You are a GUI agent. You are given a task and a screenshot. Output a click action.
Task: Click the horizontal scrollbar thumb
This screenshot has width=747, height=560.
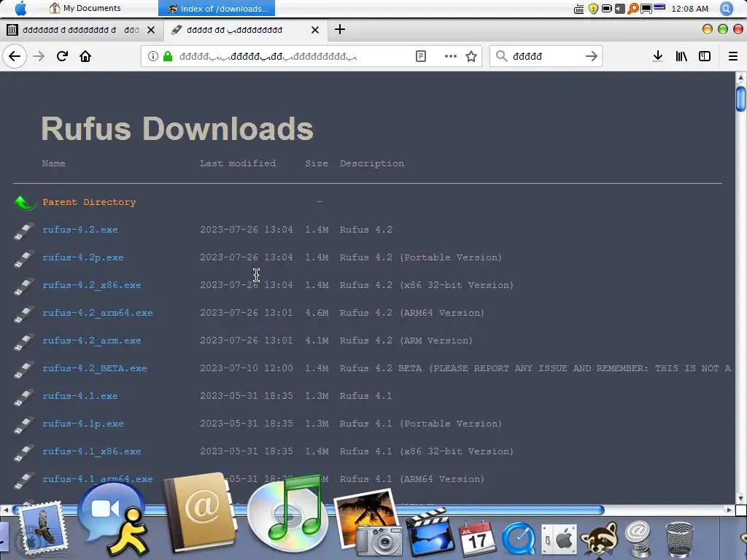pyautogui.click(x=308, y=510)
